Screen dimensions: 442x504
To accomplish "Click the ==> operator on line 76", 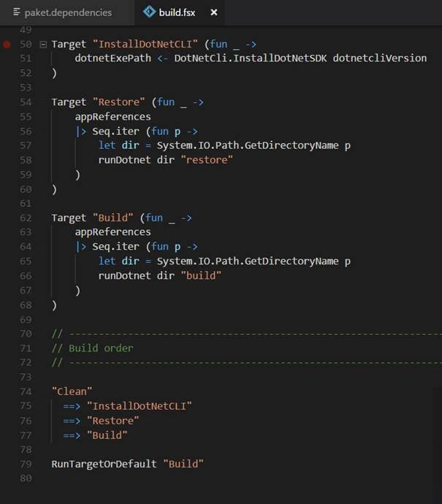I will (72, 421).
